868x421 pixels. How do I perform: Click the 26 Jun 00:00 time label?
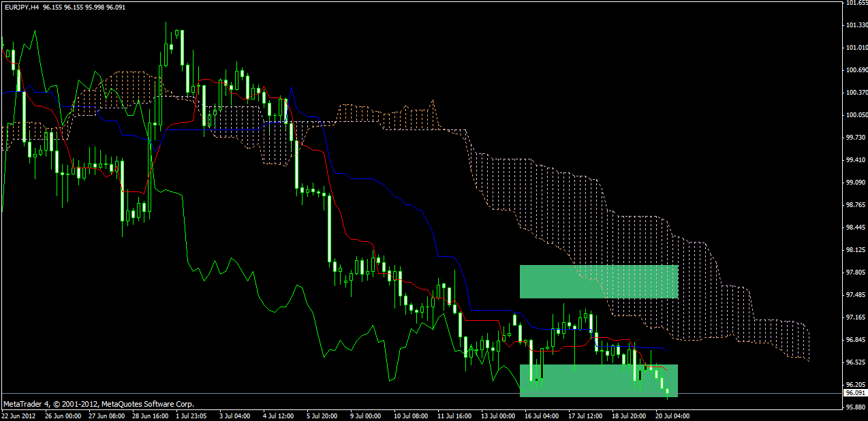tap(63, 415)
